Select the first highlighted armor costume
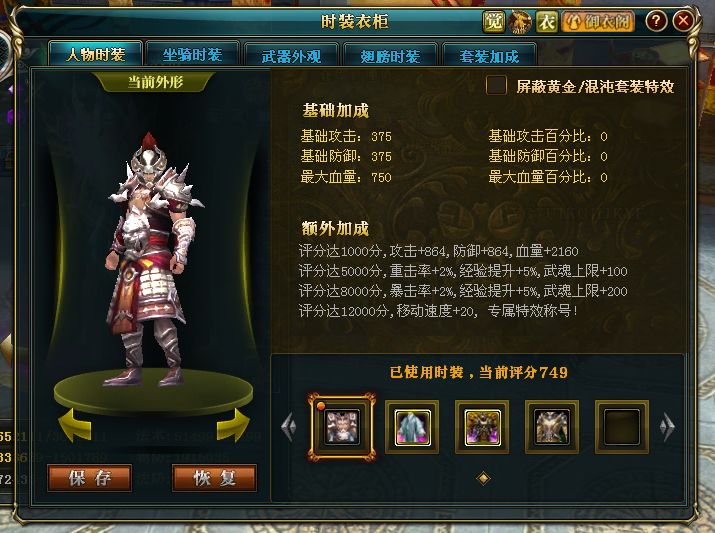Screen dimensions: 715x533 point(342,427)
